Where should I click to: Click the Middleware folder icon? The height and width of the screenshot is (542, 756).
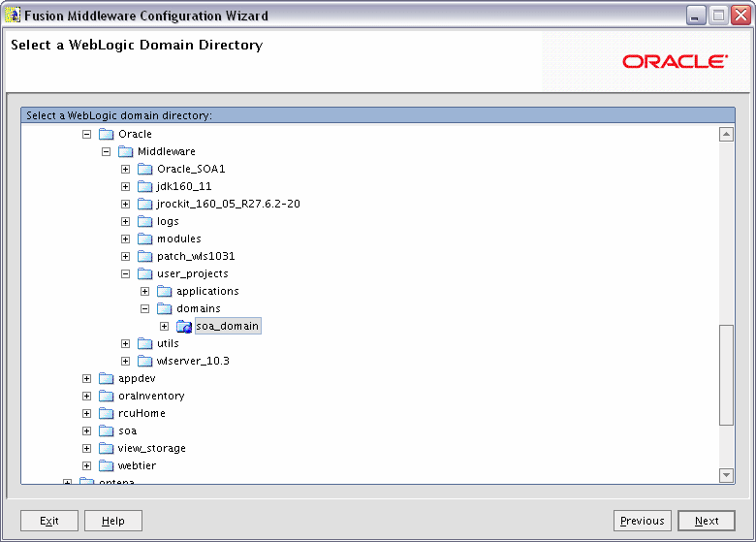tap(125, 151)
